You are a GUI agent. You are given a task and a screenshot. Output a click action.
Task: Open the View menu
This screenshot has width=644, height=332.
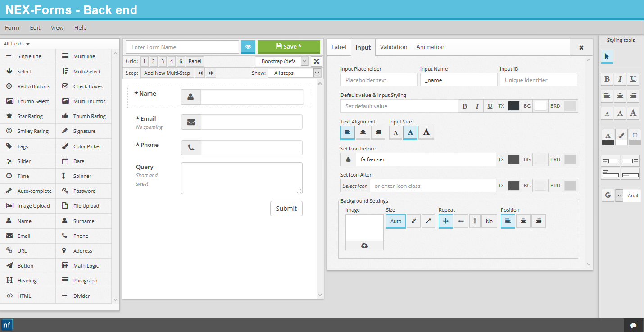[57, 27]
